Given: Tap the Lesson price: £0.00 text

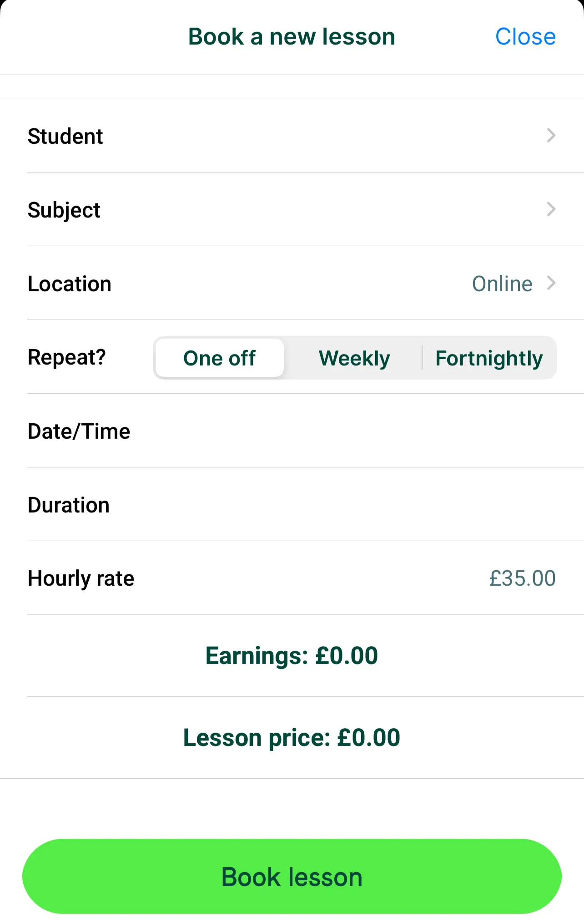Looking at the screenshot, I should click(x=292, y=737).
